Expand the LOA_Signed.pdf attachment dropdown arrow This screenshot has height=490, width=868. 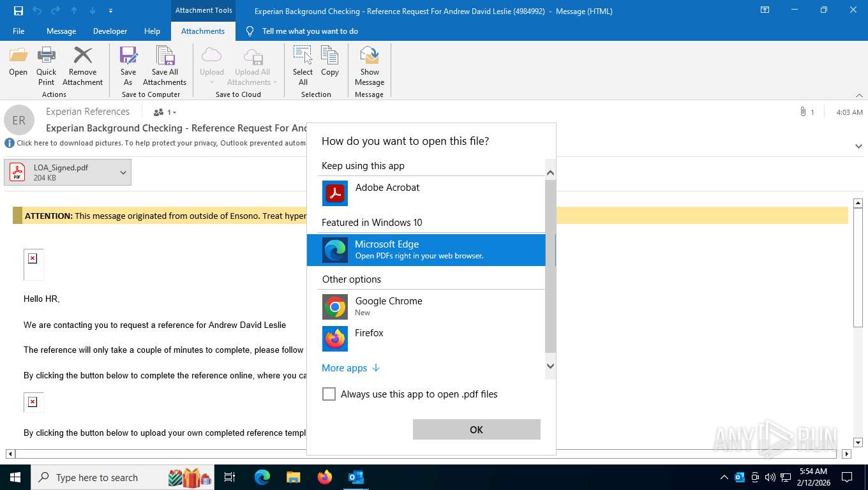pyautogui.click(x=123, y=172)
